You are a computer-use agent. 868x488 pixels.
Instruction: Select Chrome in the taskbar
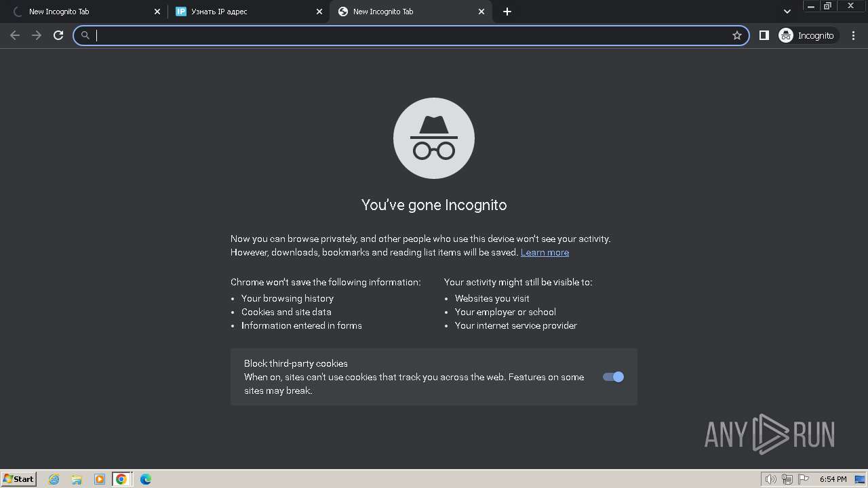(121, 479)
